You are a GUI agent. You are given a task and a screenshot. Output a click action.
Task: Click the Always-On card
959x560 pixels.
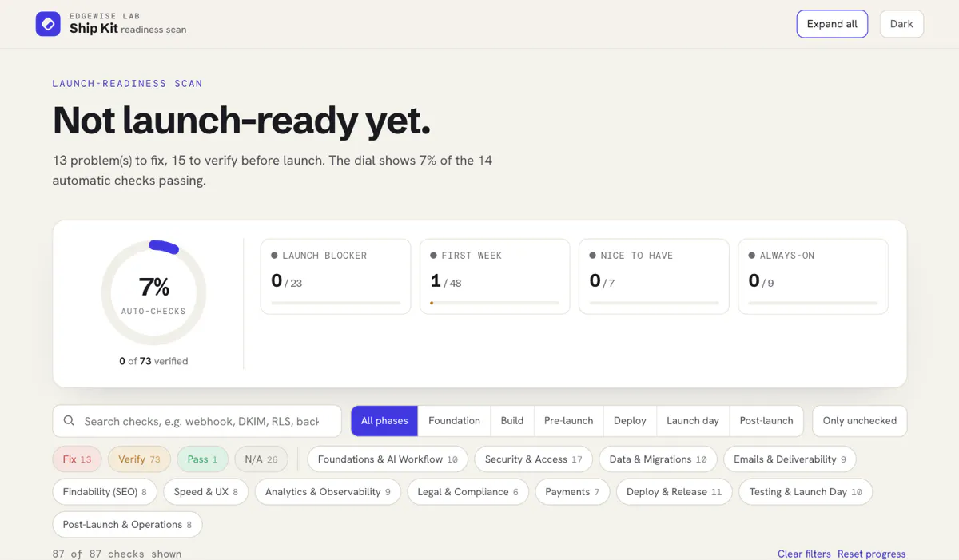pyautogui.click(x=813, y=276)
